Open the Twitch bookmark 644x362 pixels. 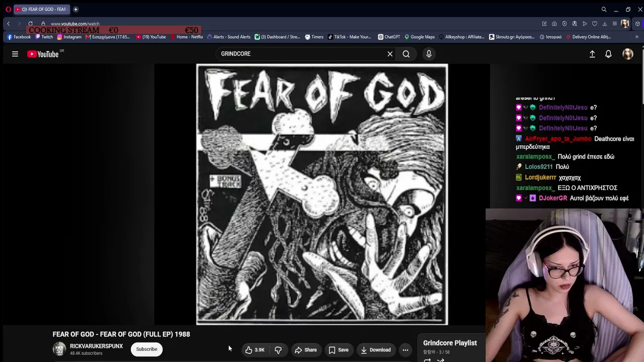click(44, 37)
